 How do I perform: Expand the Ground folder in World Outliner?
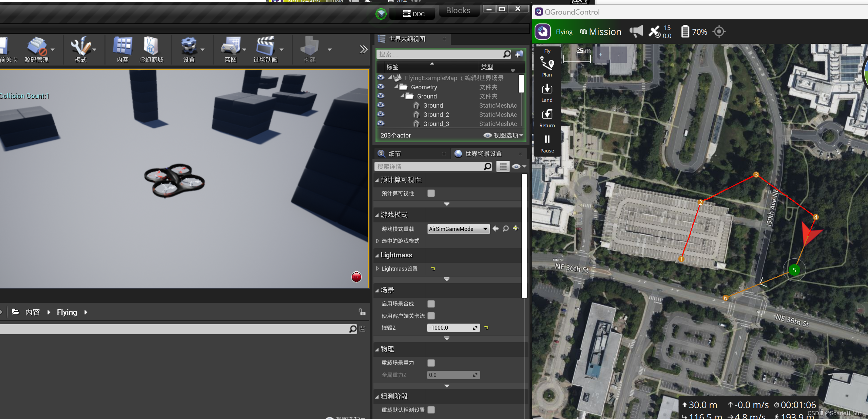pyautogui.click(x=402, y=96)
